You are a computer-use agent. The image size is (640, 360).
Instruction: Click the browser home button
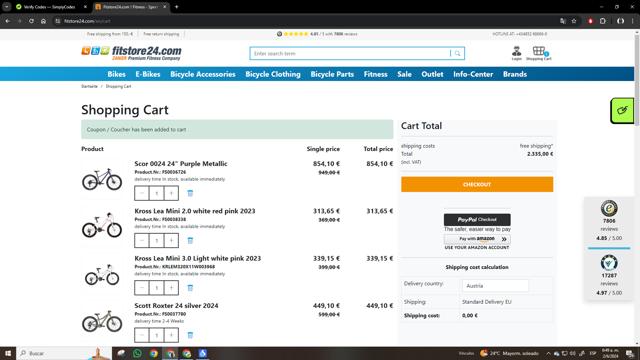point(43,21)
